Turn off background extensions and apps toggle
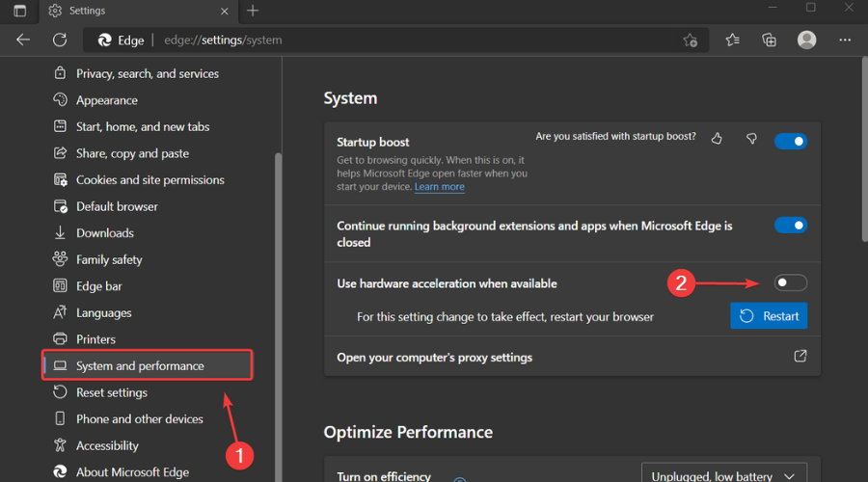This screenshot has width=868, height=482. (x=791, y=226)
